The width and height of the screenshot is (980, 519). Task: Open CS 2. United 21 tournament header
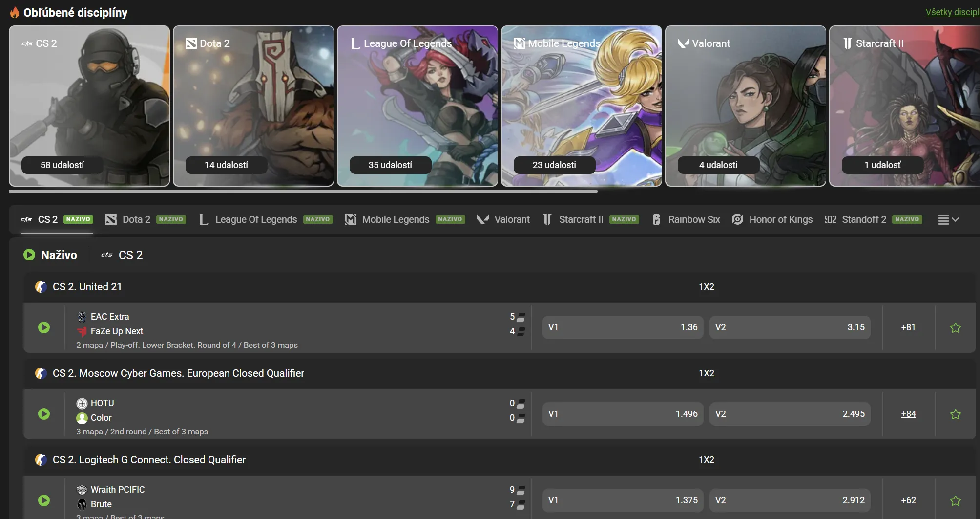(x=87, y=287)
